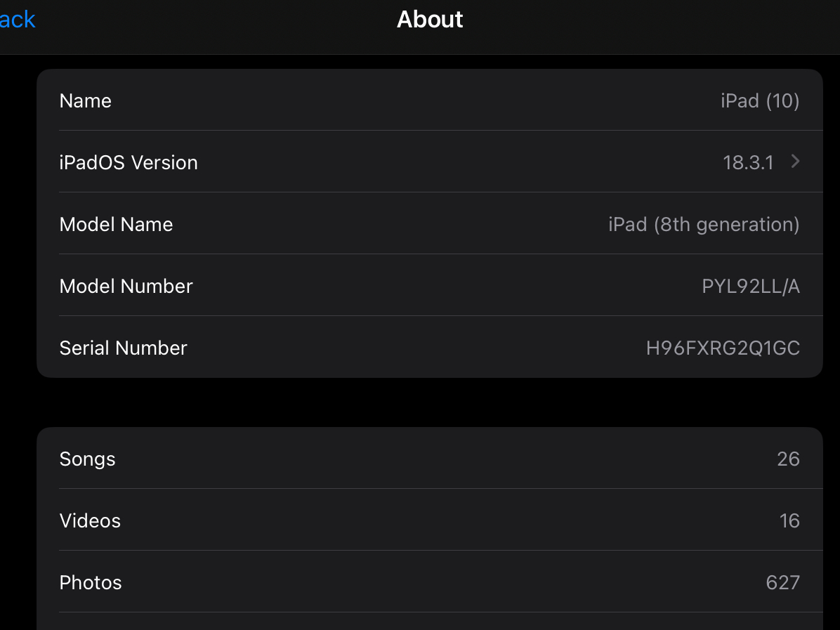Tap the Songs row label
The height and width of the screenshot is (630, 840).
pyautogui.click(x=88, y=459)
